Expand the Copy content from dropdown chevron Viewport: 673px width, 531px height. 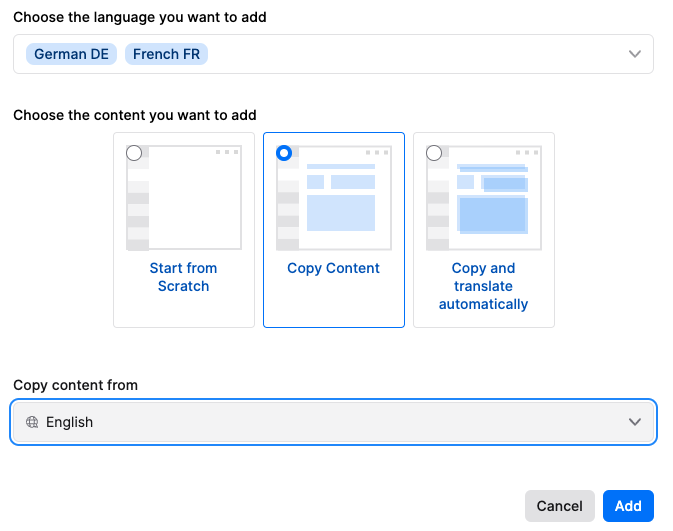click(x=634, y=422)
